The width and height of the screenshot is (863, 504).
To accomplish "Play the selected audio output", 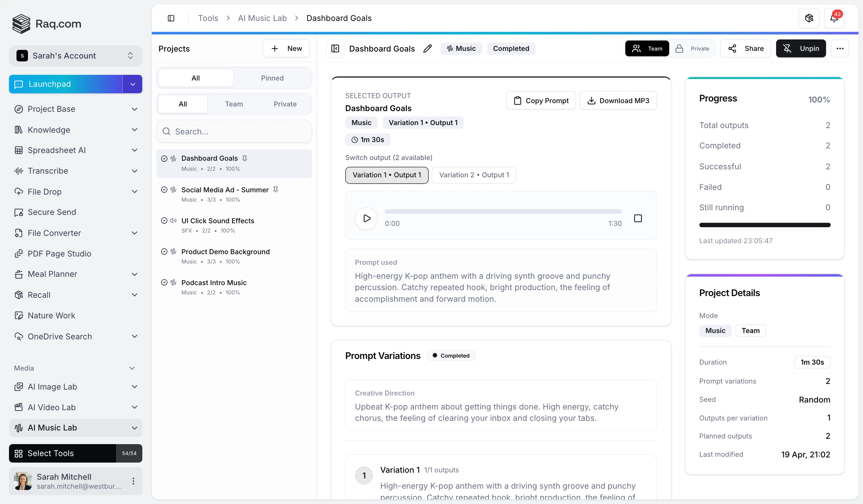I will 366,218.
